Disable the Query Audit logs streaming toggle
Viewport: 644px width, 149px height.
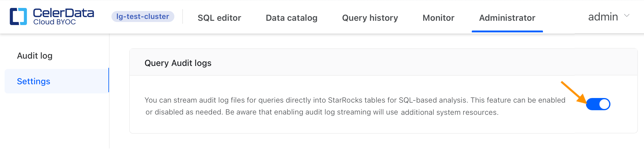598,104
